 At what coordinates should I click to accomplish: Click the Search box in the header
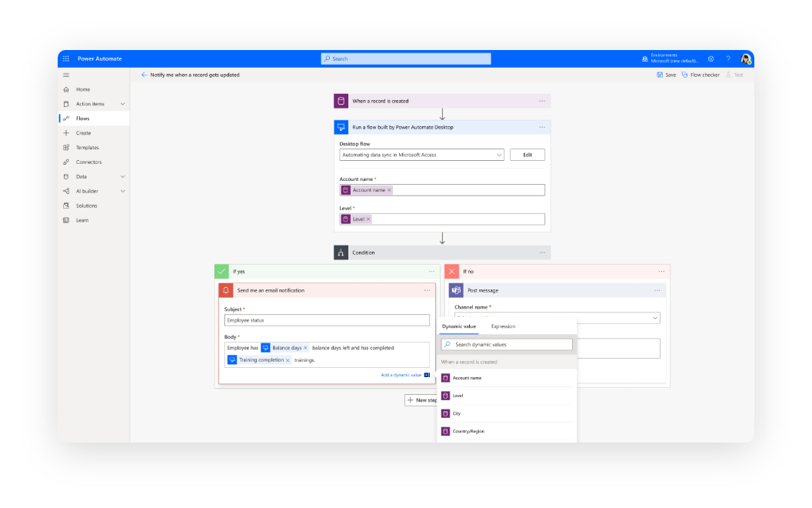406,58
